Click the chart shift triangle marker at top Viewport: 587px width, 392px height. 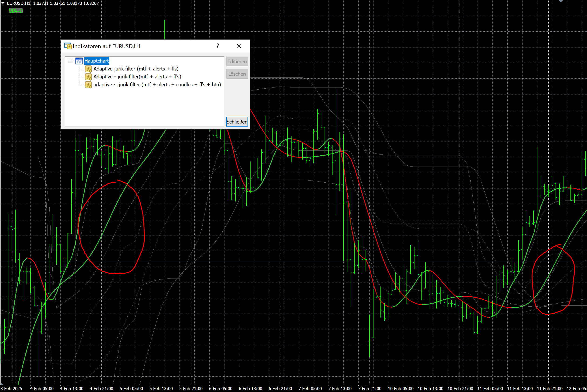[x=560, y=1]
